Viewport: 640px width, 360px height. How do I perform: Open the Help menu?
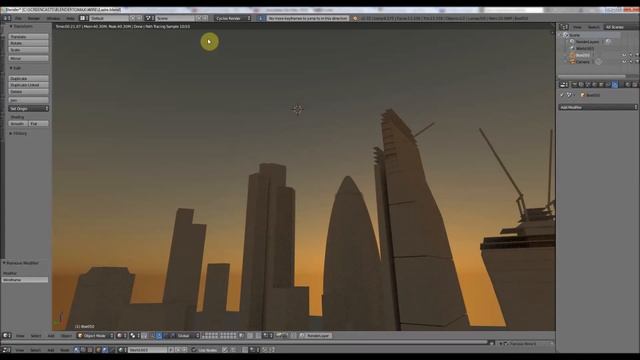70,18
